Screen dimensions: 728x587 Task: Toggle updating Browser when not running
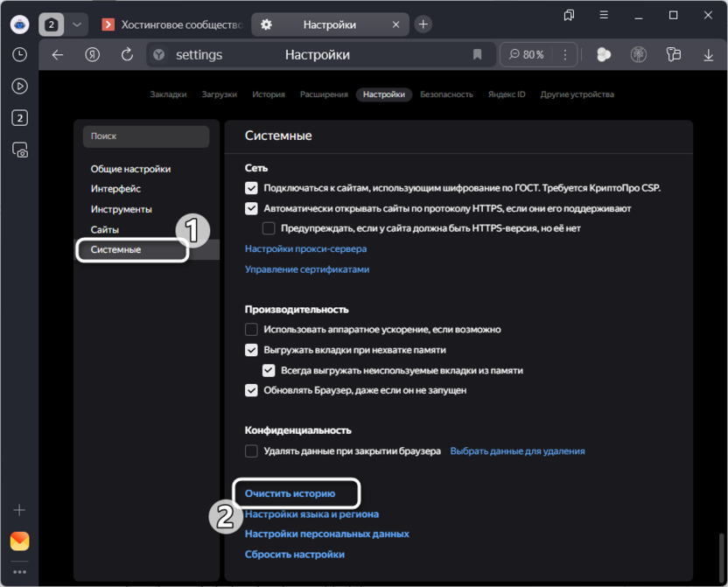pos(251,390)
